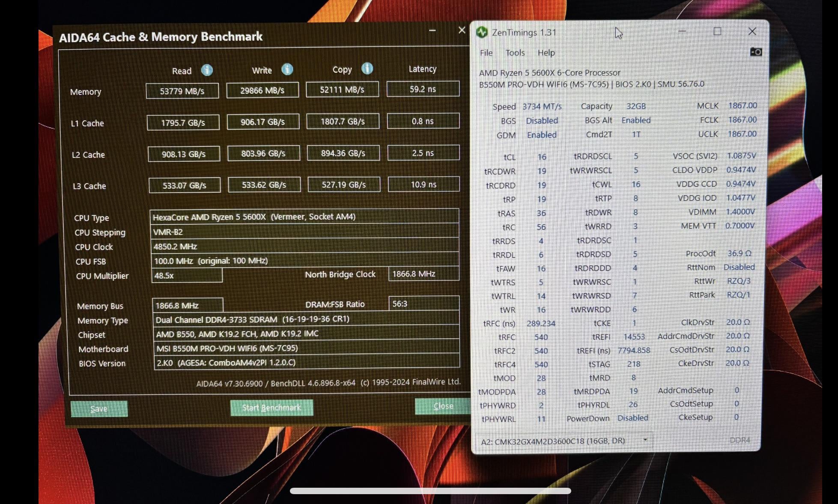Open the Help menu in ZenTimings
Viewport: 838px width, 504px height.
click(546, 53)
